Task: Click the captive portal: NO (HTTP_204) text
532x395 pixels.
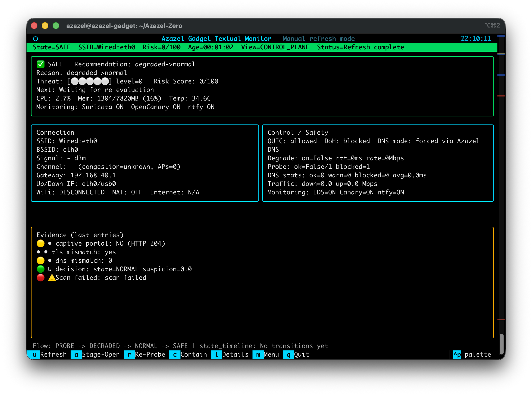Action: click(110, 243)
